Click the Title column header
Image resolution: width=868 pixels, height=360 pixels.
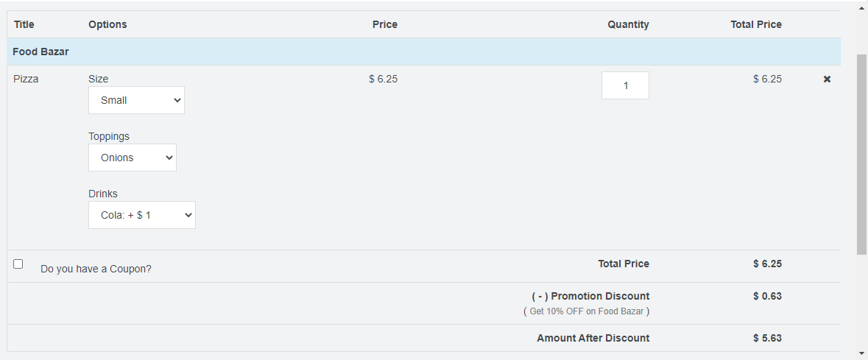click(24, 24)
